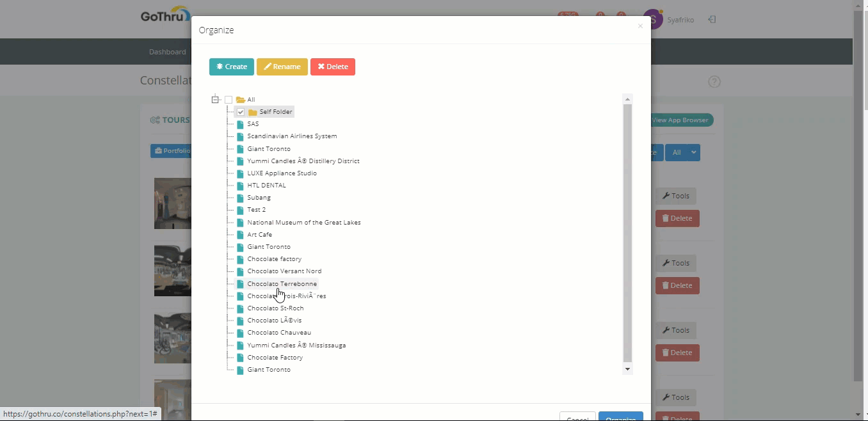868x421 pixels.
Task: Select Chocolate Factory capitalized item
Action: 275,358
